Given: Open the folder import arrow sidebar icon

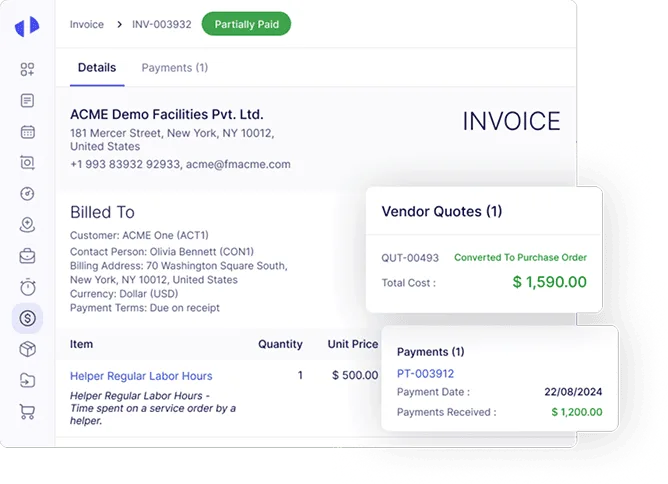Looking at the screenshot, I should coord(27,380).
